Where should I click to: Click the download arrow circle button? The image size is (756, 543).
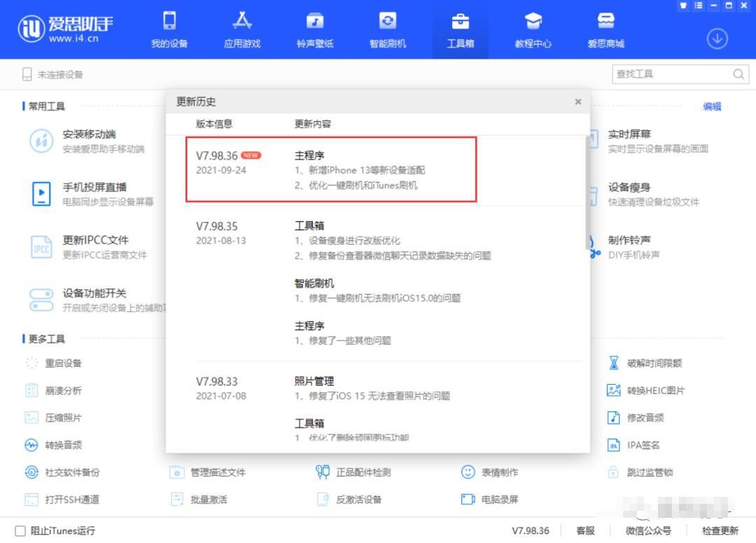click(717, 39)
